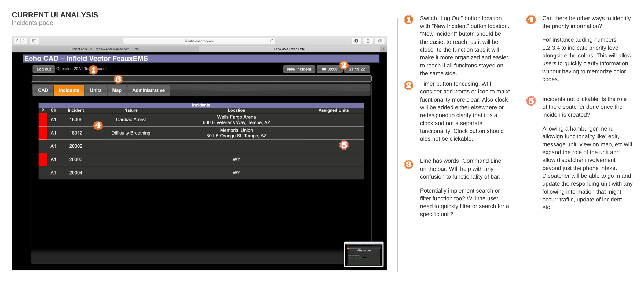Image resolution: width=644 pixels, height=290 pixels.
Task: Switch to the Administrative tab
Action: [148, 90]
